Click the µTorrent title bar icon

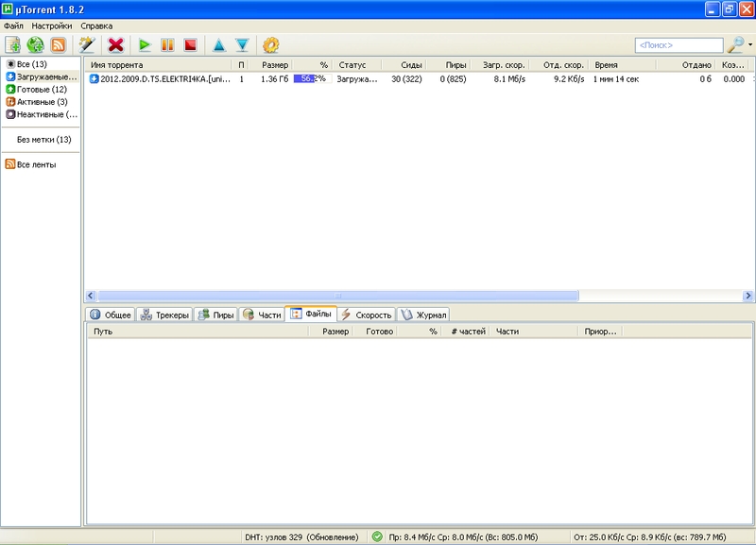point(8,9)
